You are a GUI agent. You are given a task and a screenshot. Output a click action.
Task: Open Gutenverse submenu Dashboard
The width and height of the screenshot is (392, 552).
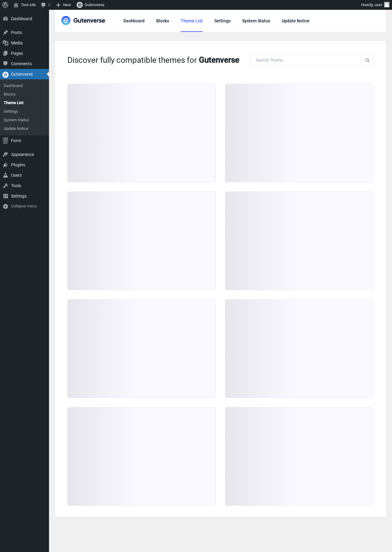[13, 86]
